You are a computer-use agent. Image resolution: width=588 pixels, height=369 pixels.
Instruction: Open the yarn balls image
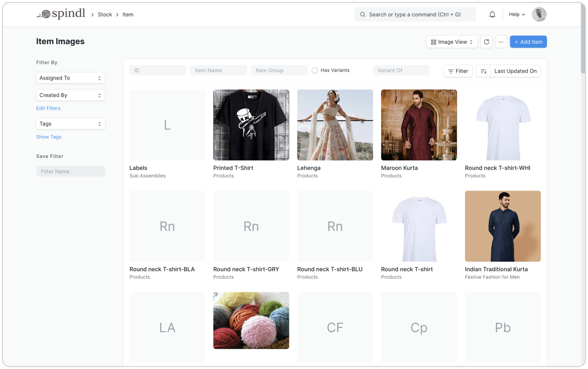pos(251,320)
